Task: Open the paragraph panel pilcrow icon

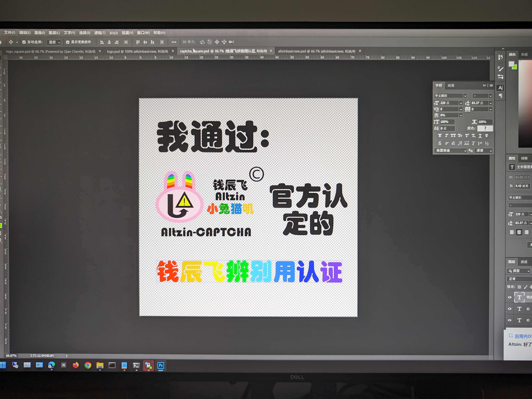Action: (x=500, y=96)
